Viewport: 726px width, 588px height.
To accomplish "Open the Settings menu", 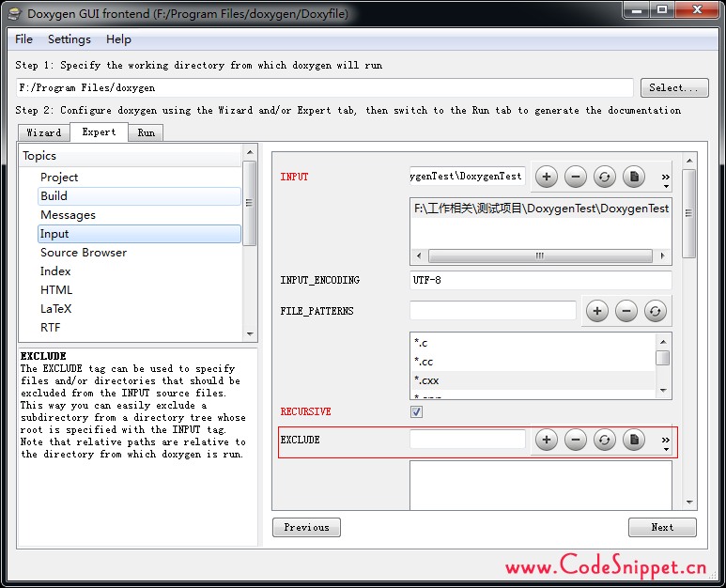I will pos(69,39).
